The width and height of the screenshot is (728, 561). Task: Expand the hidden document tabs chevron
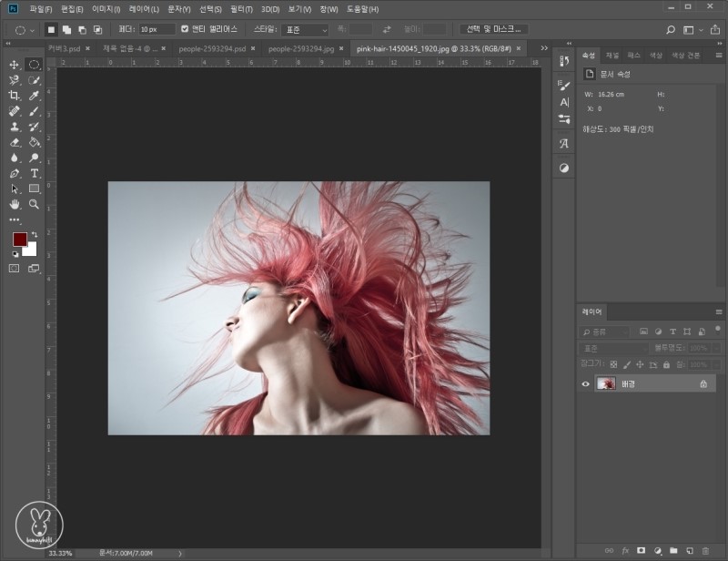pyautogui.click(x=544, y=47)
